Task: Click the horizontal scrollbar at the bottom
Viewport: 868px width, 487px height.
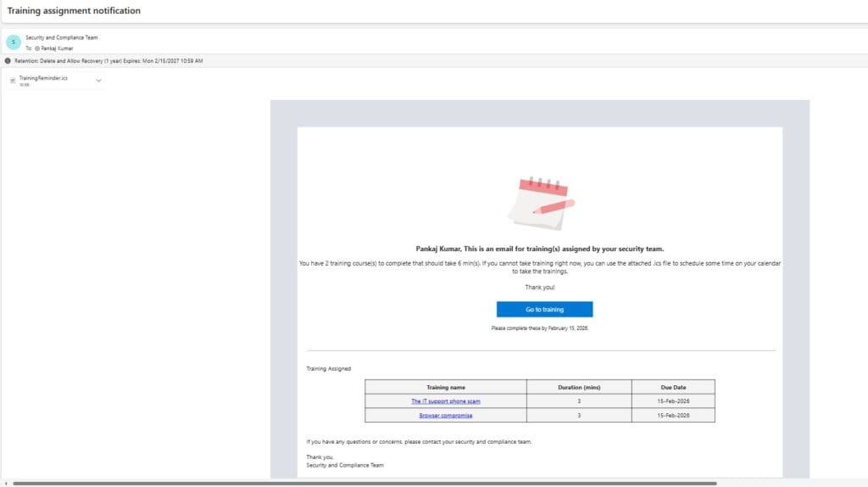Action: tap(364, 484)
